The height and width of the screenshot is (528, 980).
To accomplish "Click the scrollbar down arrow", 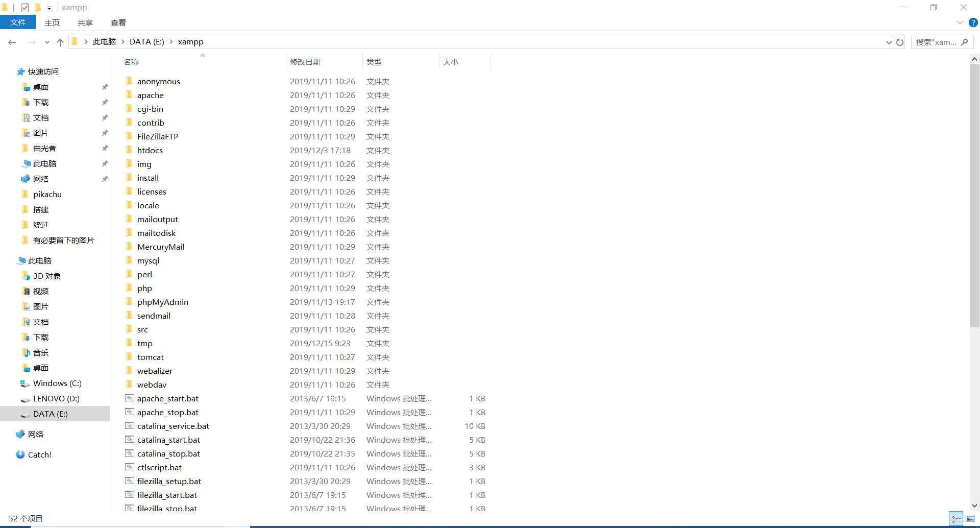I will coord(974,506).
